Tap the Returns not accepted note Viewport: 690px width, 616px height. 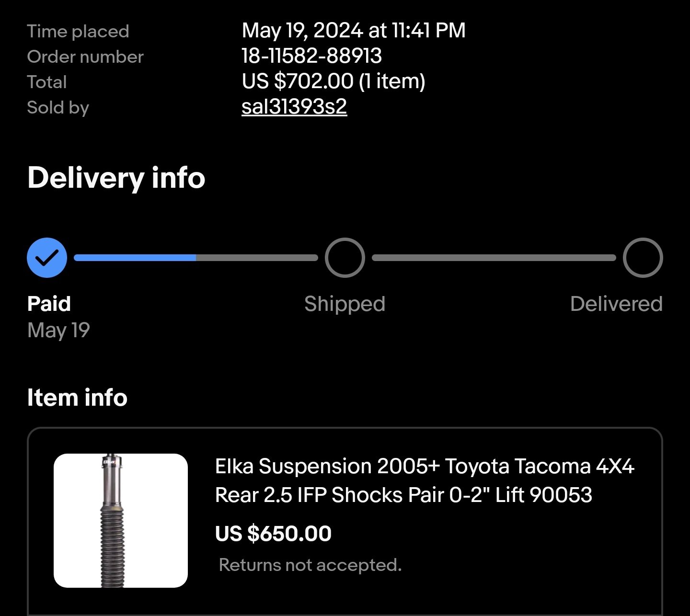[x=310, y=565]
